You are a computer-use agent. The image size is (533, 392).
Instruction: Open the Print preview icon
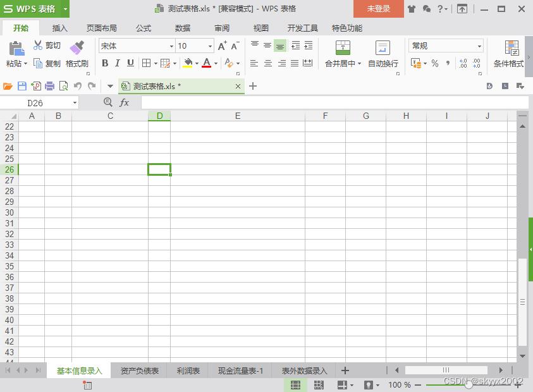tap(63, 85)
